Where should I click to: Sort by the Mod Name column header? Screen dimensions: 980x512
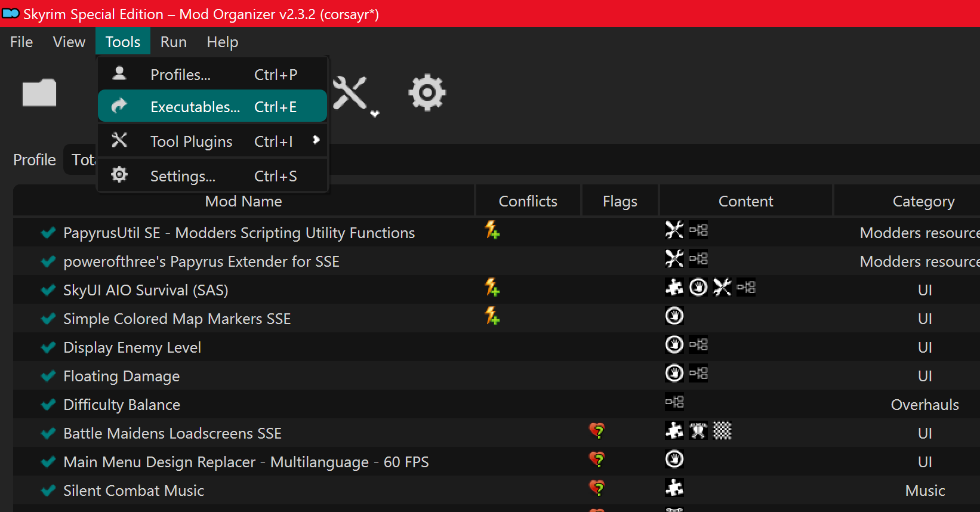[x=244, y=201]
